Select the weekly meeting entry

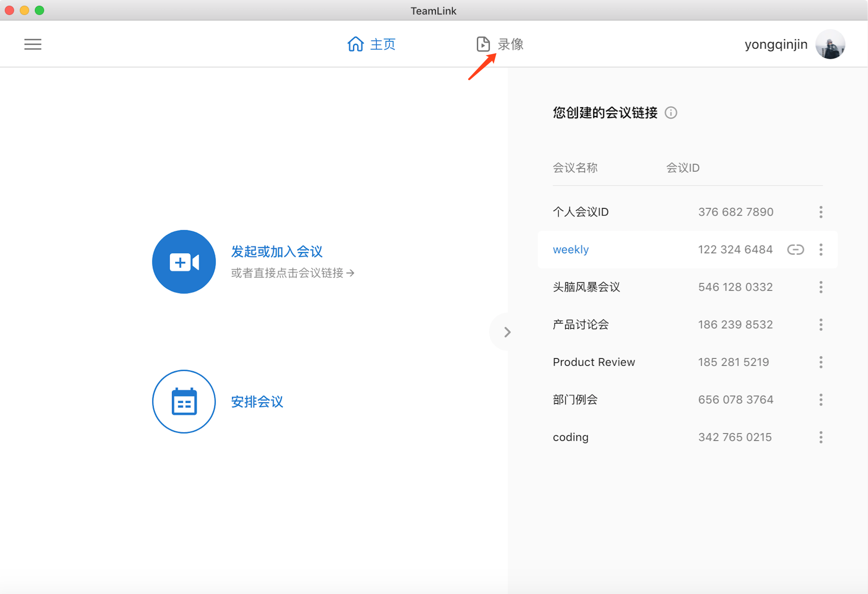coord(570,249)
